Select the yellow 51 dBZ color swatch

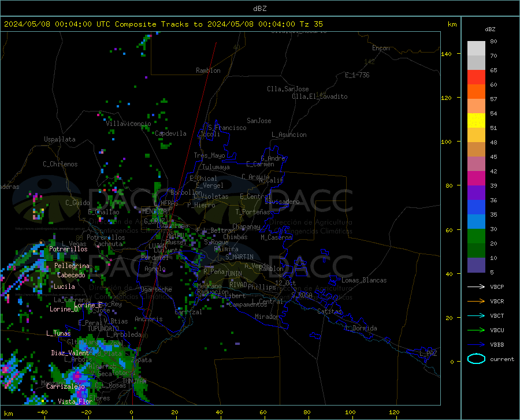476,121
